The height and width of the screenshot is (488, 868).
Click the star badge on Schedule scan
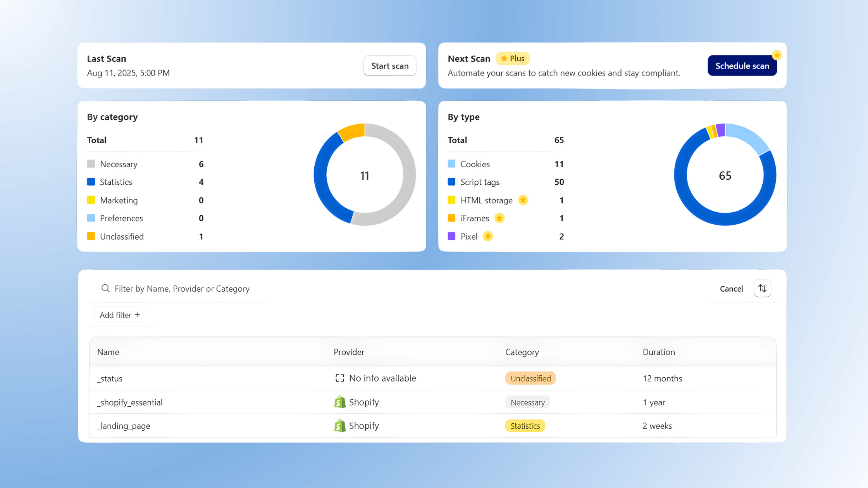click(x=777, y=55)
